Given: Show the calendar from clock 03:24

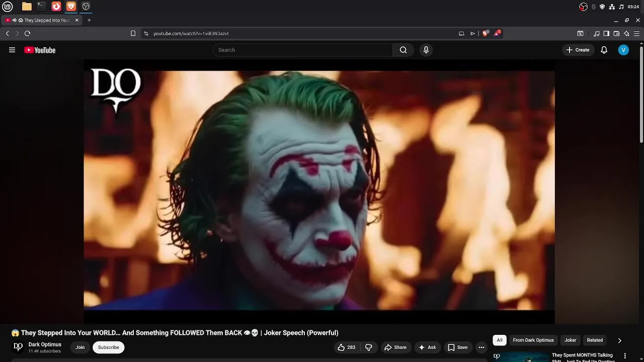Looking at the screenshot, I should 633,7.
